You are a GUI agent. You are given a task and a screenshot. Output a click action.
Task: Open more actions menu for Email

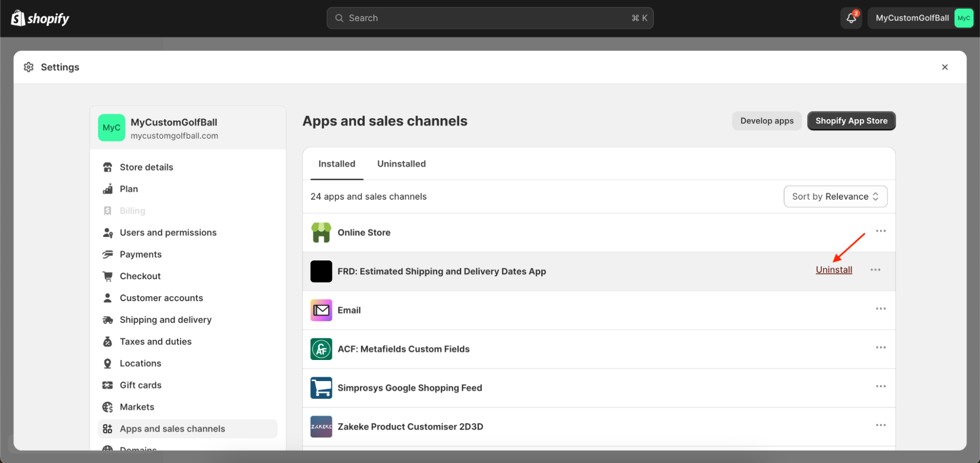(880, 309)
